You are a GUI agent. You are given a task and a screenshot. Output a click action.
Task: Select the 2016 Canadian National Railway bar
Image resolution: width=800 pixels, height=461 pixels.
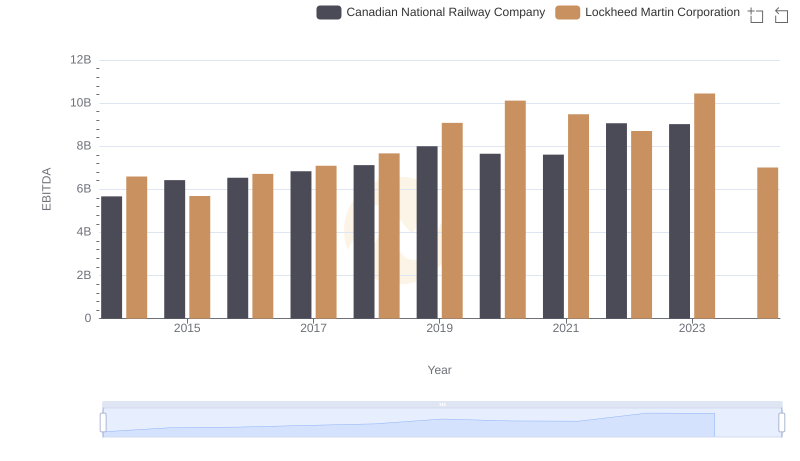[238, 248]
